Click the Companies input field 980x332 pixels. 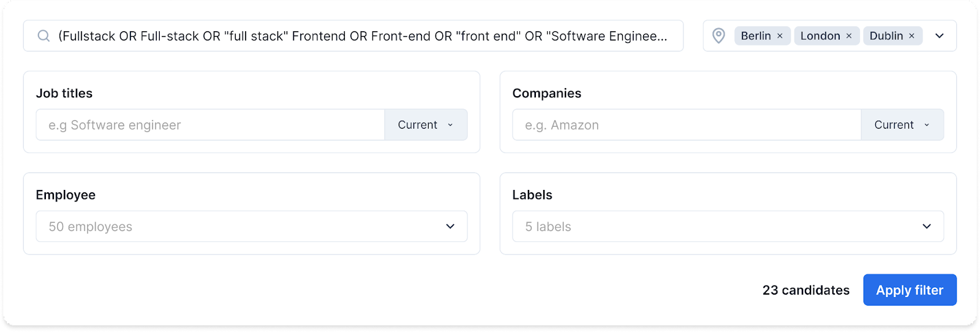(x=686, y=125)
